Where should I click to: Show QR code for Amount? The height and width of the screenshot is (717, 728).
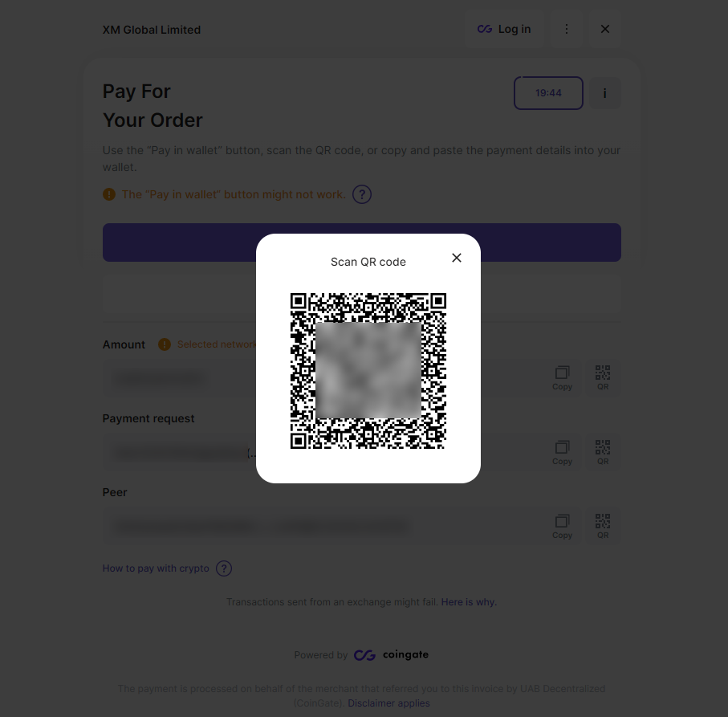pyautogui.click(x=603, y=378)
